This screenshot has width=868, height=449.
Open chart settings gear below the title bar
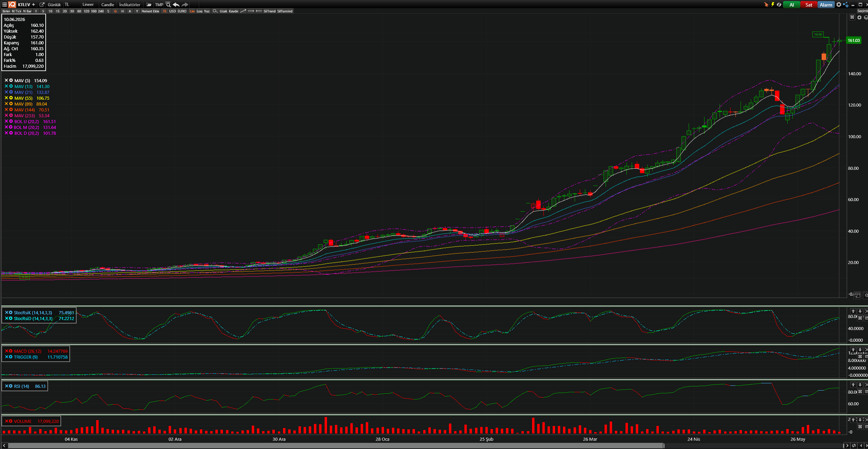tap(859, 18)
